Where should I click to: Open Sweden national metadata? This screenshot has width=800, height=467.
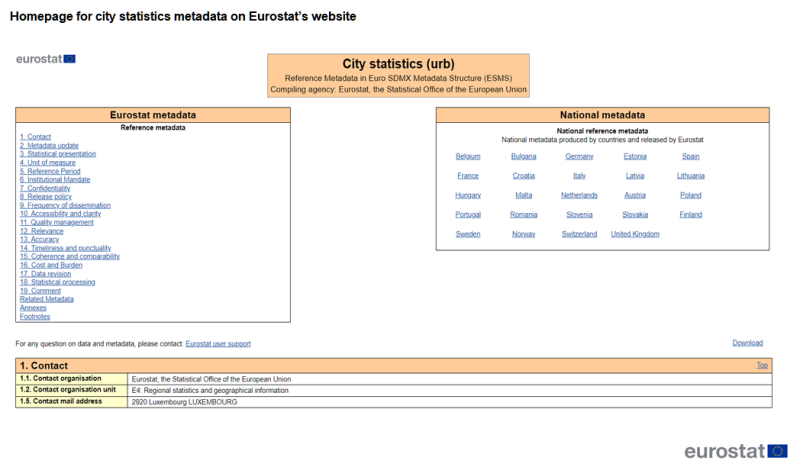[x=468, y=234]
